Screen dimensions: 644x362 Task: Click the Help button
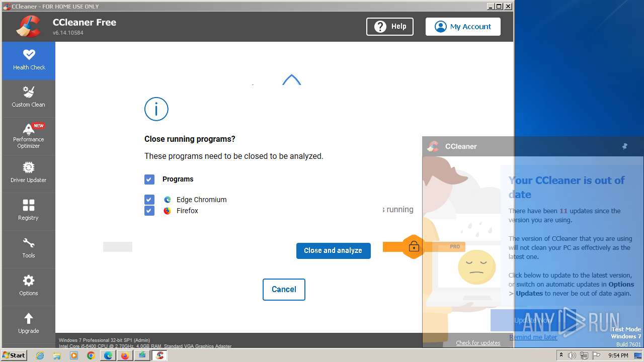390,27
